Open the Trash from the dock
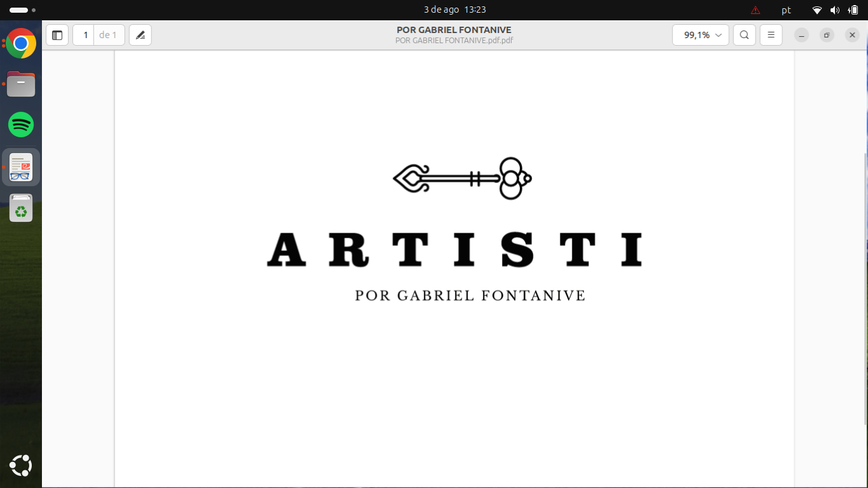Viewport: 868px width, 488px height. (x=21, y=208)
